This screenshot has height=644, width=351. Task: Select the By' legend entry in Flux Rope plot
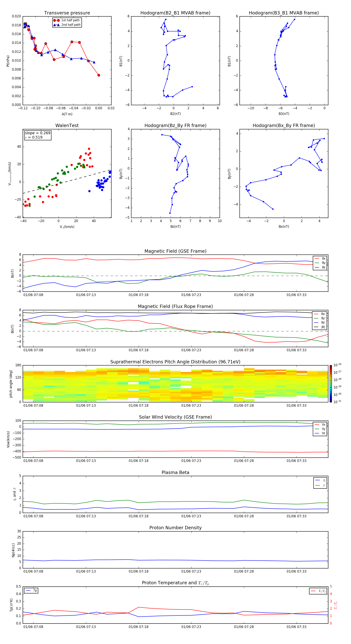tap(320, 318)
